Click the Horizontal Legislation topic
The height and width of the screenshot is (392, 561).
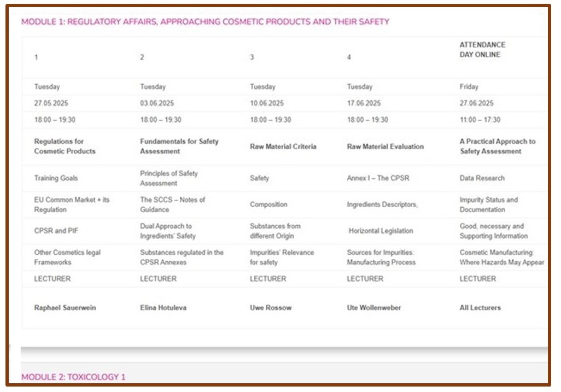coord(381,231)
